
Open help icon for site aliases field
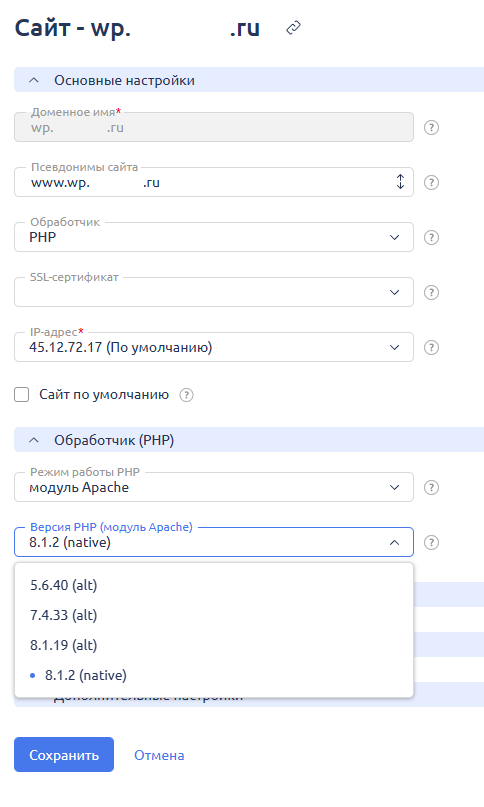coord(431,182)
